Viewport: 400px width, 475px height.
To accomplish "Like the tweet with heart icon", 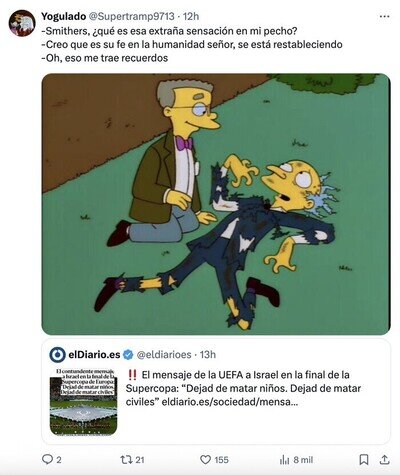I will click(205, 460).
